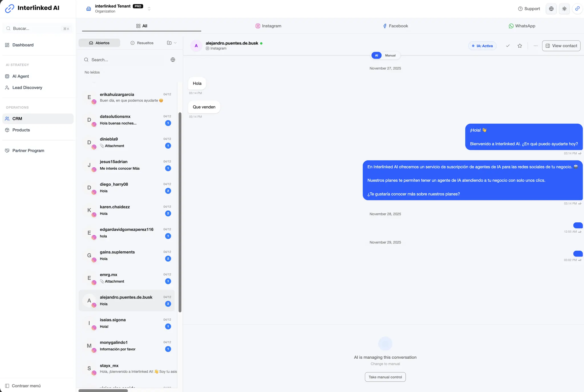Click the link icon at top right
Viewport: 584px width, 392px height.
click(577, 9)
